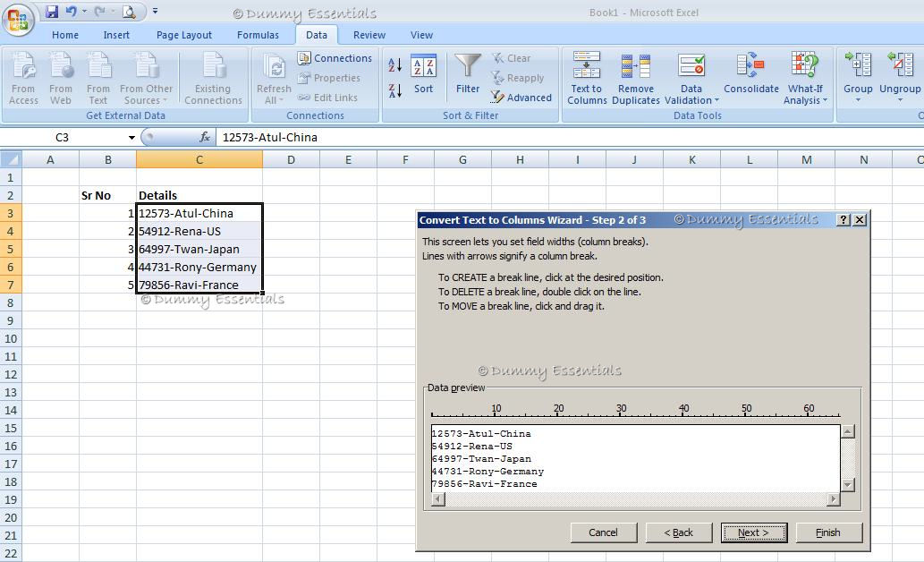This screenshot has height=562, width=924.
Task: Select cell with 44731-Rony-Germany
Action: (x=199, y=268)
